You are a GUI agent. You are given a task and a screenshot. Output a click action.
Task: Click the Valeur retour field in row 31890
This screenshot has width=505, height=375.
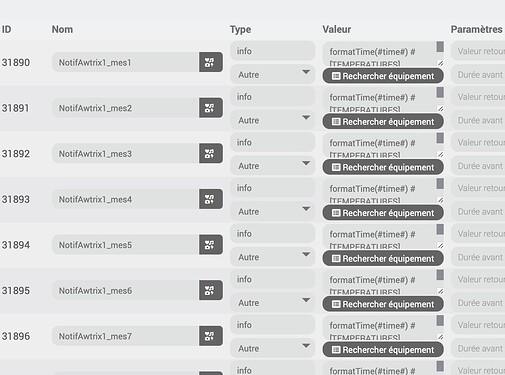coord(478,51)
